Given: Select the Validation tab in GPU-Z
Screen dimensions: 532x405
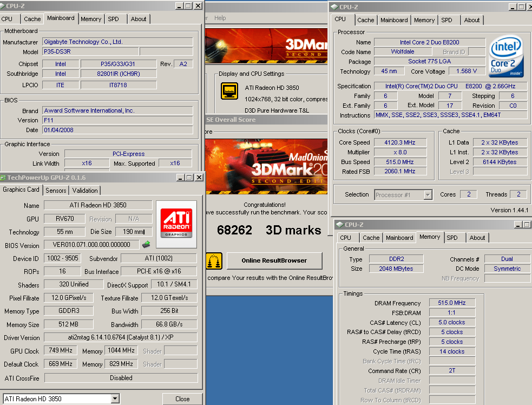Looking at the screenshot, I should click(x=85, y=191).
